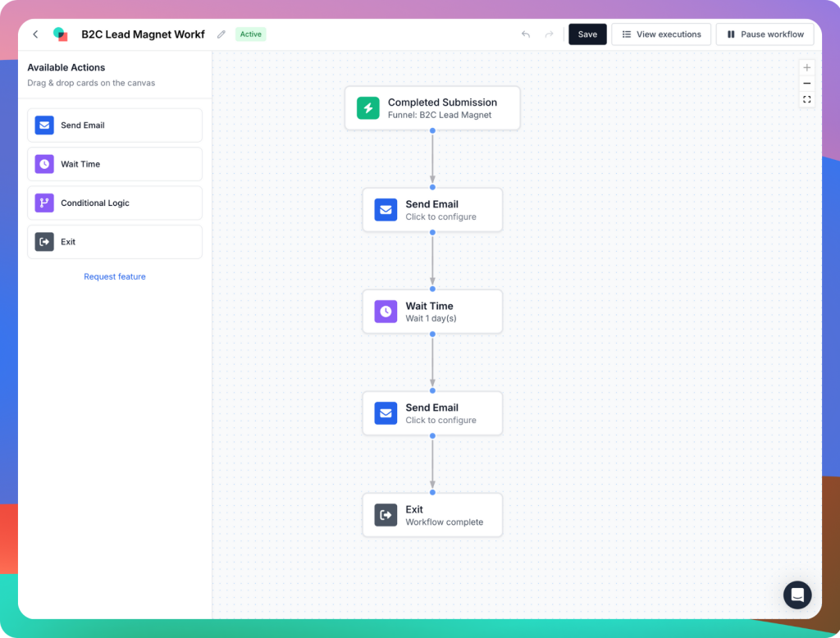This screenshot has height=638, width=840.
Task: Configure the first Send Email node
Action: pos(432,209)
